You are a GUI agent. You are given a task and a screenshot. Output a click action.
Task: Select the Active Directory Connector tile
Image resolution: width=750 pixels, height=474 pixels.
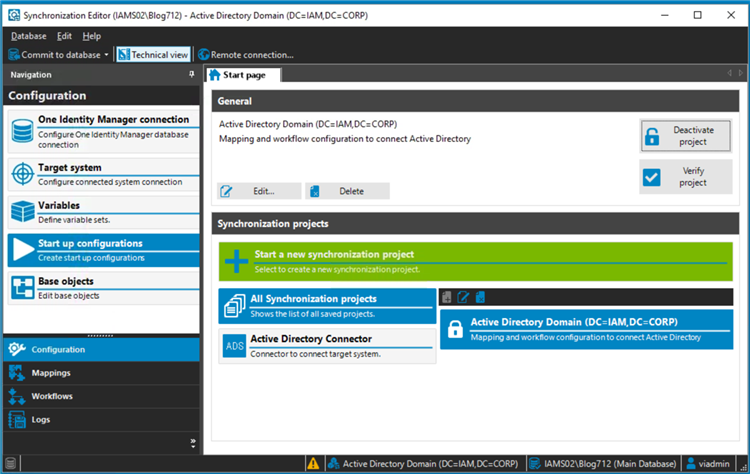click(x=327, y=346)
